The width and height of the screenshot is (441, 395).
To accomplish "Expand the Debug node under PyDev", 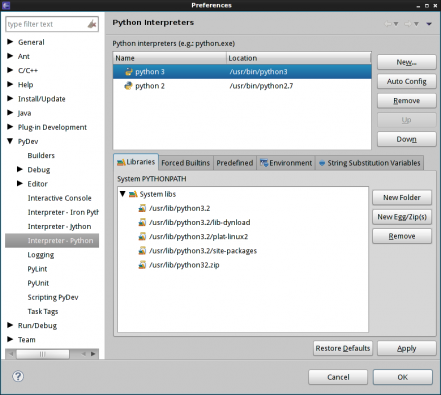I will pos(20,169).
